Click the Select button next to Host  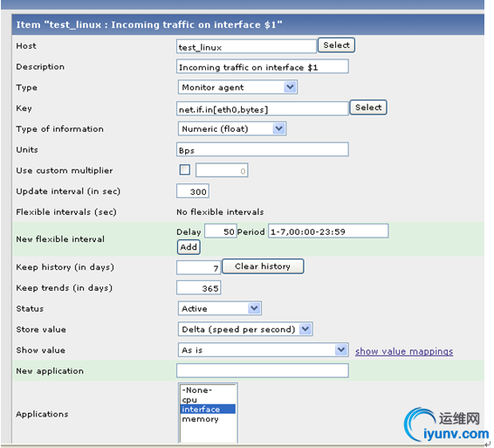tap(336, 45)
